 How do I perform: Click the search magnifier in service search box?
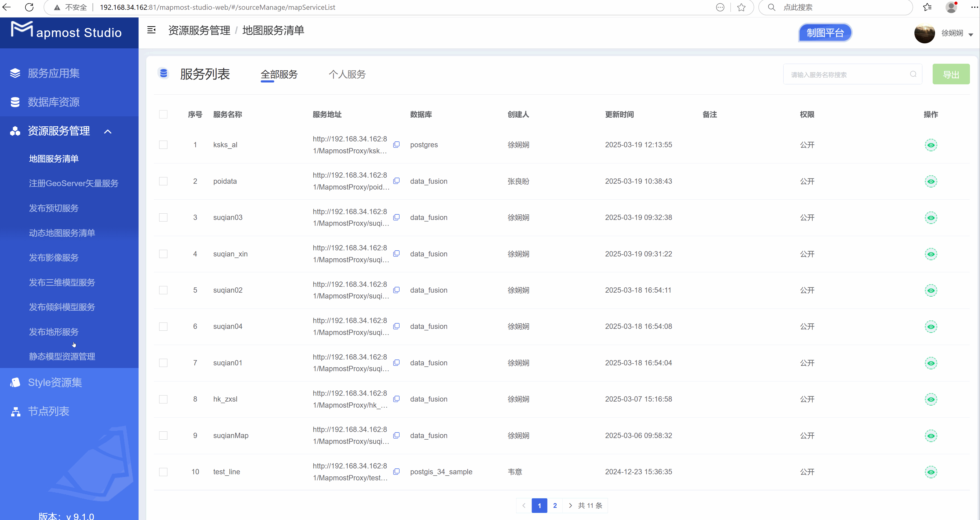point(913,74)
